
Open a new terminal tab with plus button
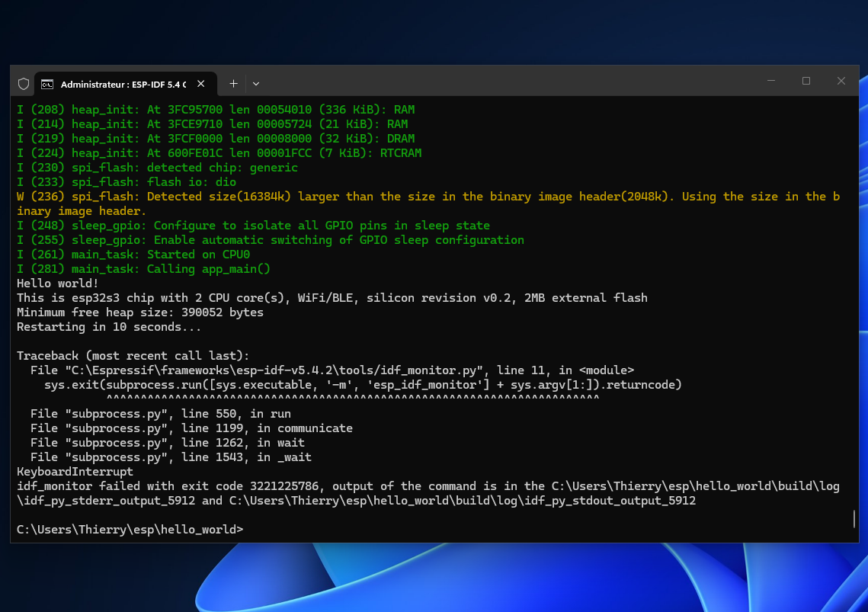pos(234,84)
